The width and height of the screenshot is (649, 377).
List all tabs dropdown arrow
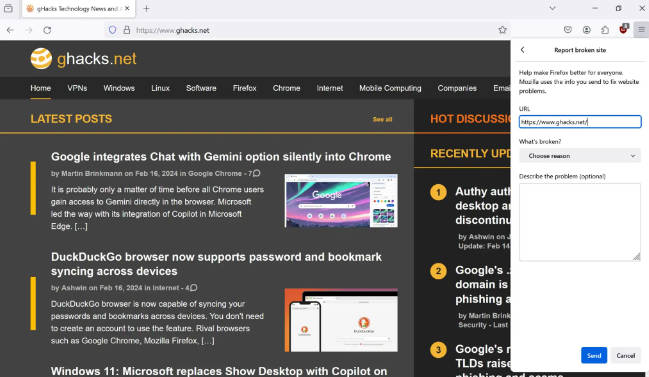point(552,8)
